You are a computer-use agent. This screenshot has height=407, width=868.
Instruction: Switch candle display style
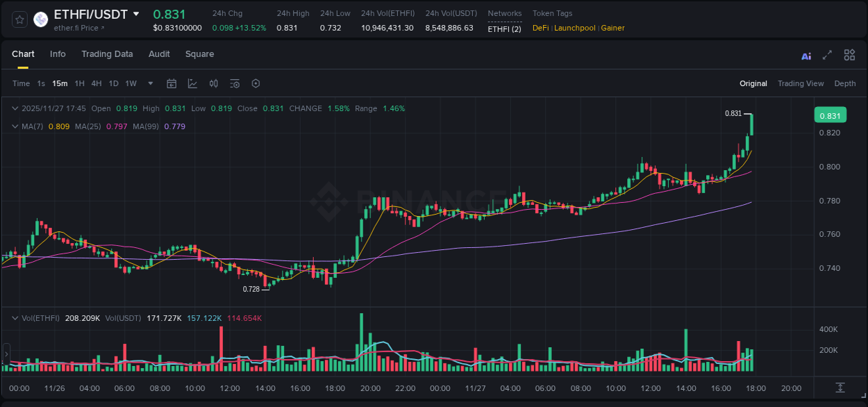coord(214,83)
